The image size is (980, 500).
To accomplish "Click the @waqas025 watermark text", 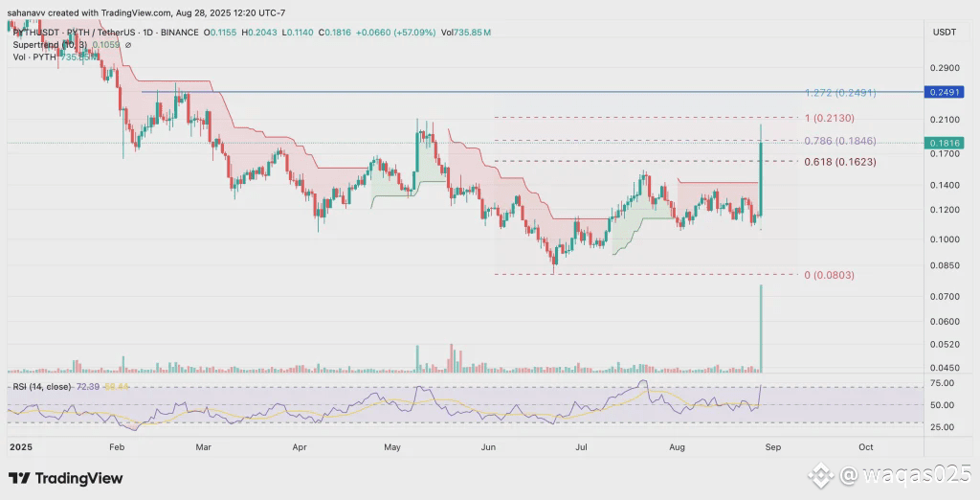I will 905,475.
